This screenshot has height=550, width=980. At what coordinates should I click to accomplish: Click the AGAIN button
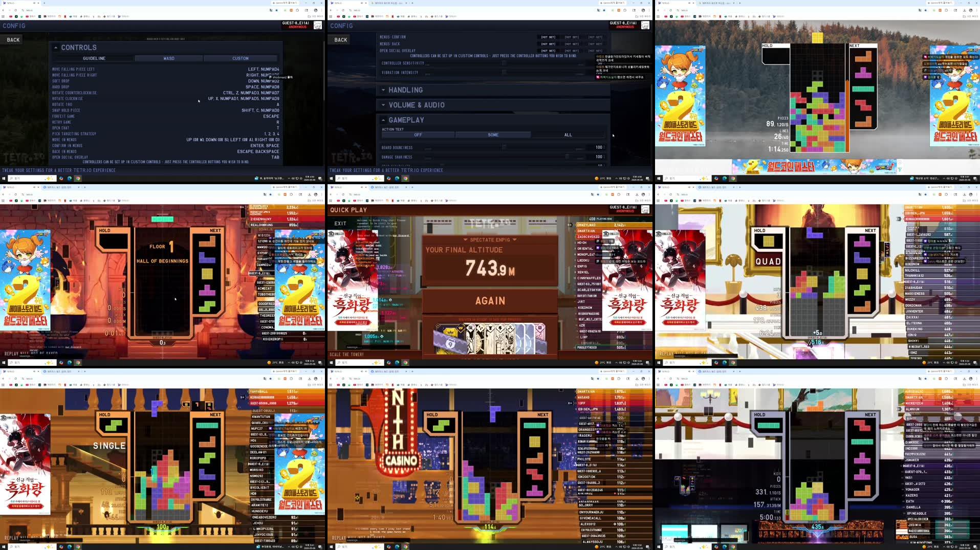pos(490,301)
